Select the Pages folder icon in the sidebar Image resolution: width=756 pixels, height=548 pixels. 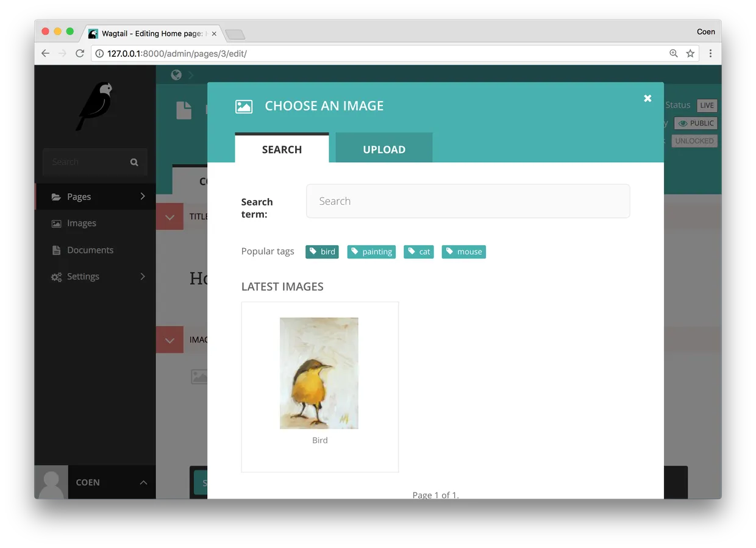(58, 196)
